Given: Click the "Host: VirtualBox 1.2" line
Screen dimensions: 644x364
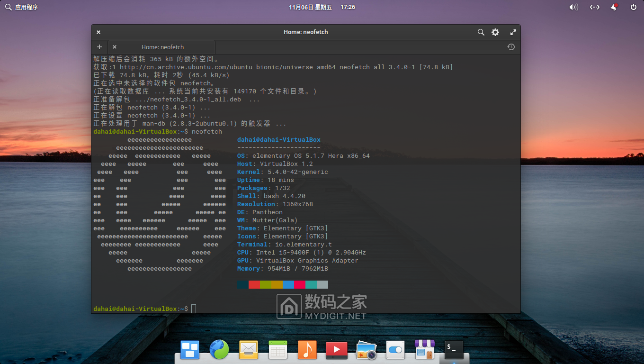Looking at the screenshot, I should (275, 164).
